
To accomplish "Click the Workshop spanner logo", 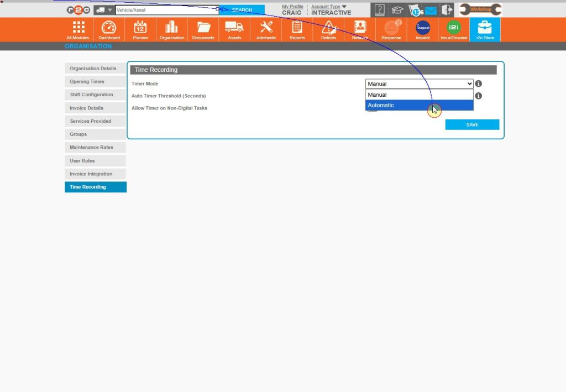I will point(480,10).
